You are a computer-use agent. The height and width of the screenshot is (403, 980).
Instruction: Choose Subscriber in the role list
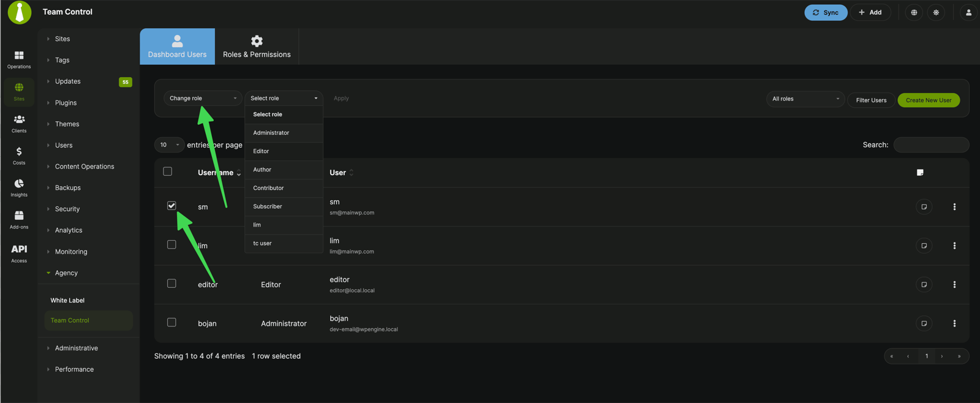click(x=284, y=206)
